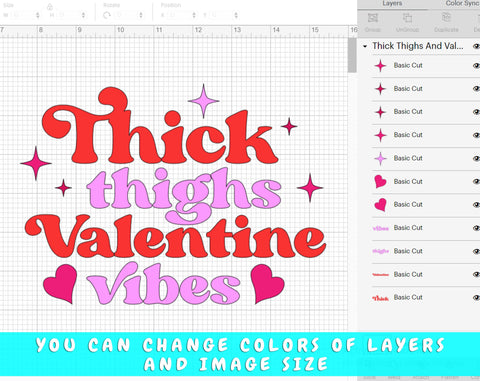This screenshot has height=381, width=480.
Task: Select the small dark star right of "Thick"
Action: tap(289, 126)
